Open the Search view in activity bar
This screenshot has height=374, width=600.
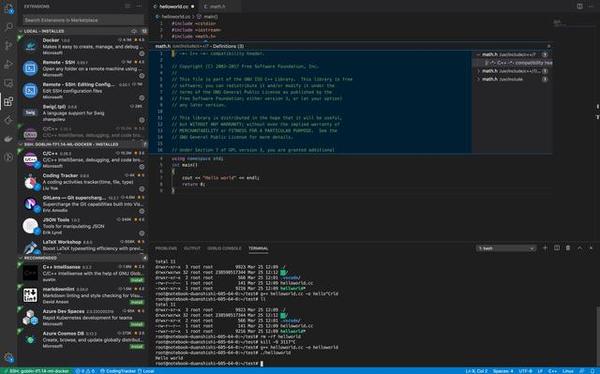point(8,27)
